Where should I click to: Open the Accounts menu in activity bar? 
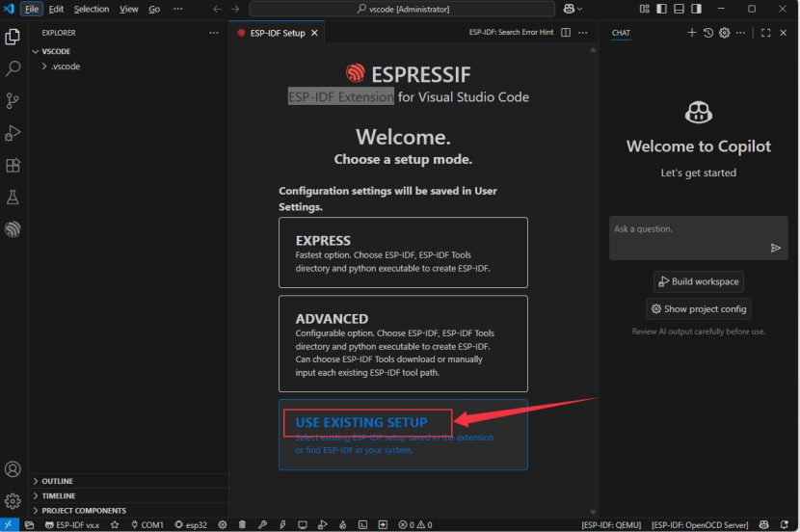[13, 468]
